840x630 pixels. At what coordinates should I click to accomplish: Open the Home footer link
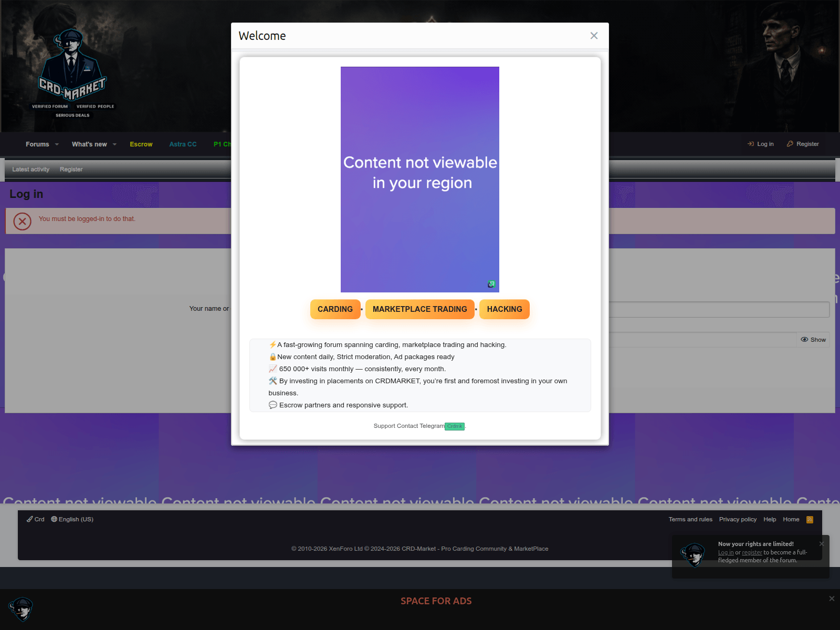(791, 519)
